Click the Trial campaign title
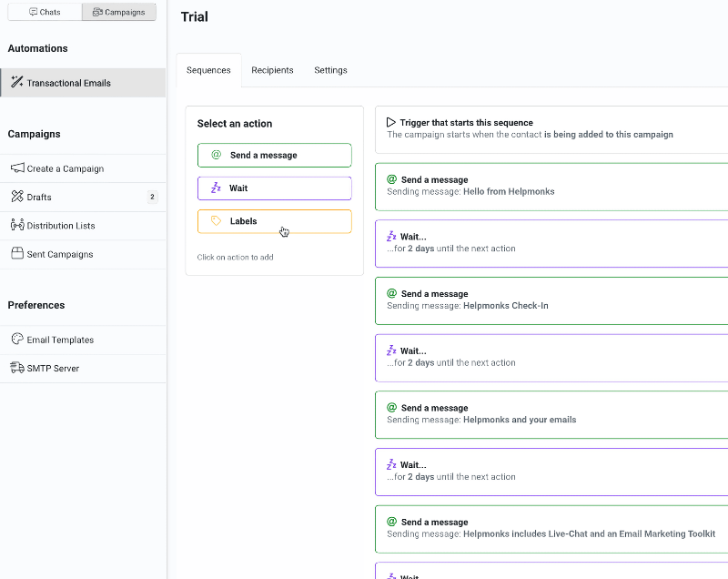The height and width of the screenshot is (579, 728). pyautogui.click(x=194, y=16)
